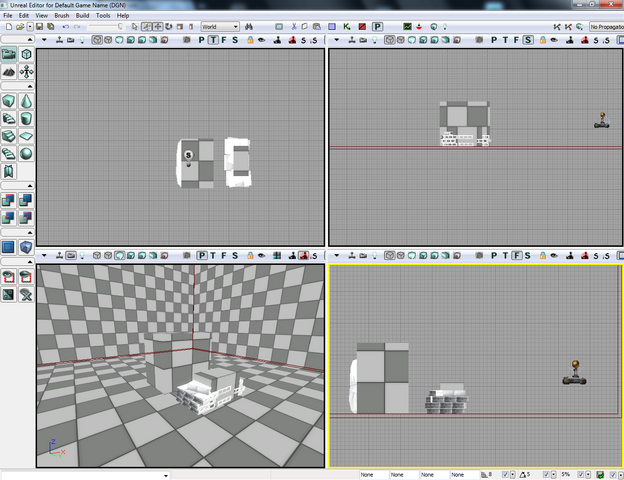Enable Perspective view in top-left viewport
This screenshot has height=480, width=624.
[202, 40]
